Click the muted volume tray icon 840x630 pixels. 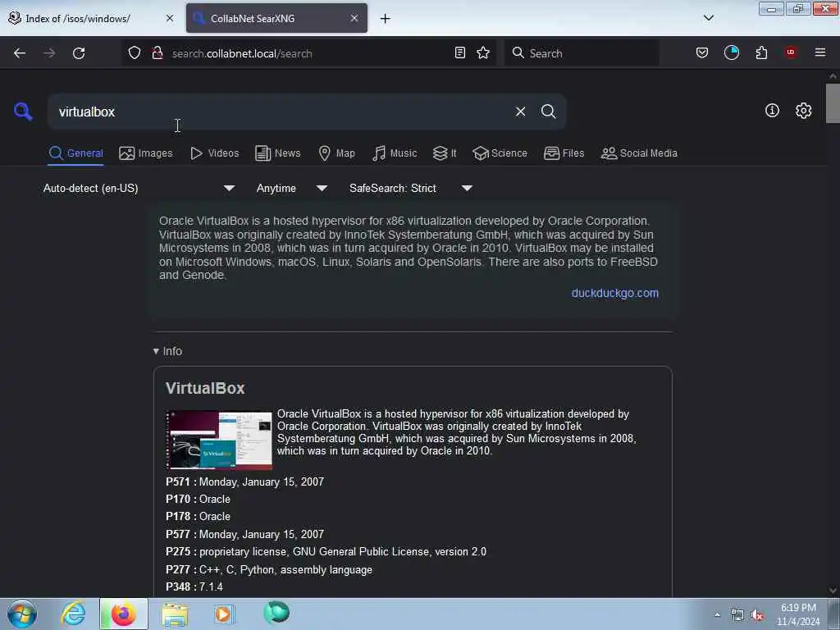[x=757, y=615]
